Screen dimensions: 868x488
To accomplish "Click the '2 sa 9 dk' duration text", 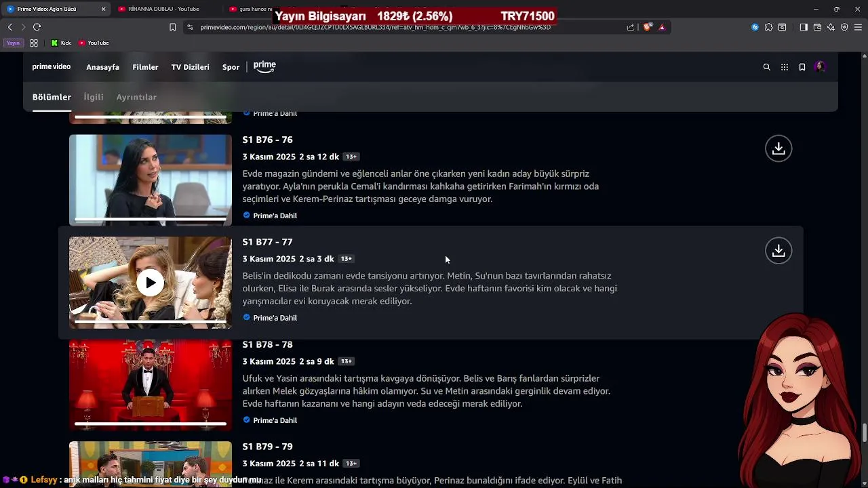I will 317,361.
